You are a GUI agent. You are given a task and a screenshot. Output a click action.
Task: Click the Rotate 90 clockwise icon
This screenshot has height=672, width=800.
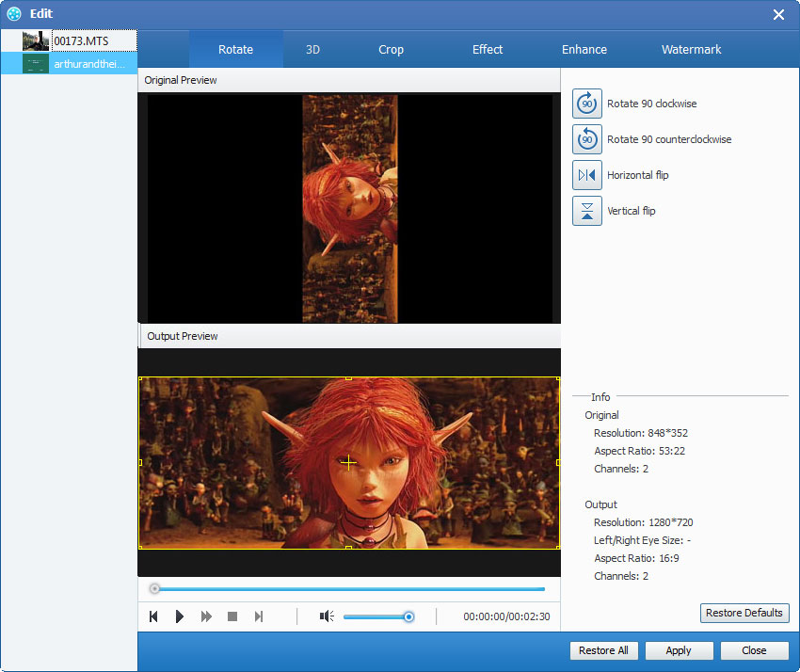[x=586, y=104]
